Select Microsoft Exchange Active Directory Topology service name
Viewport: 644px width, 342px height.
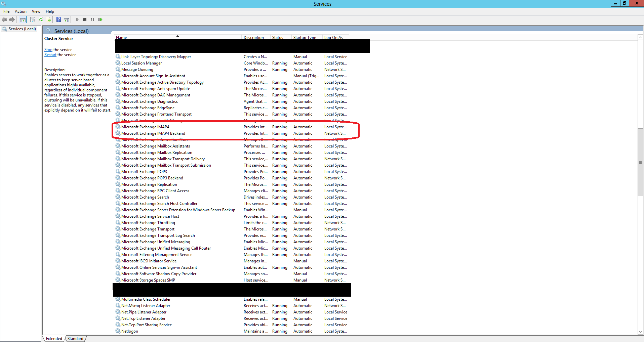click(162, 82)
